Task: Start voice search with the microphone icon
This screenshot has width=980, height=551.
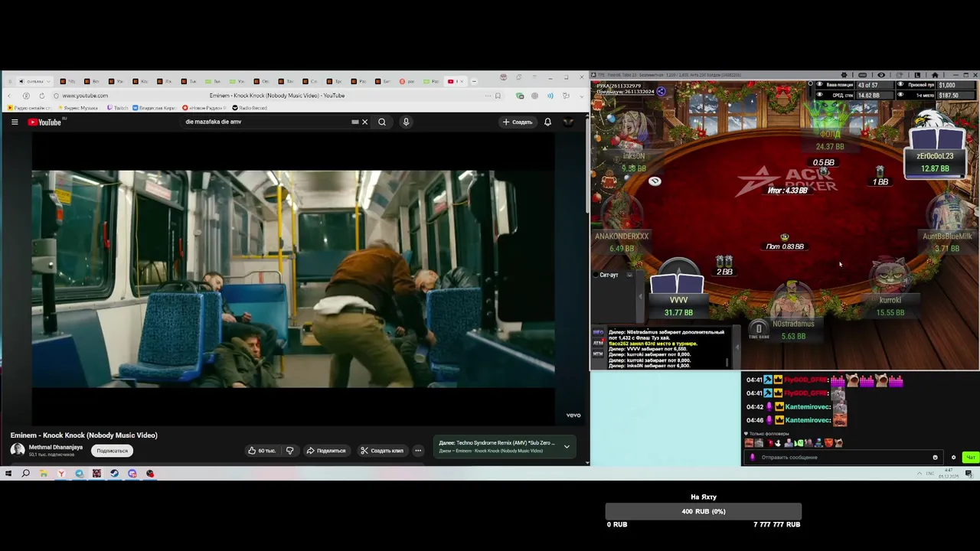Action: click(406, 122)
